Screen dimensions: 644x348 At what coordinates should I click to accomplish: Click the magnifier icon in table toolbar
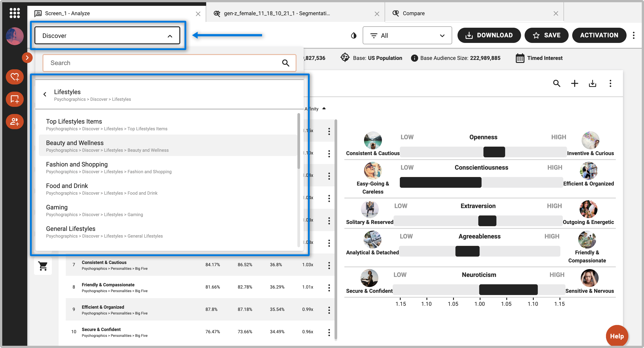click(557, 83)
